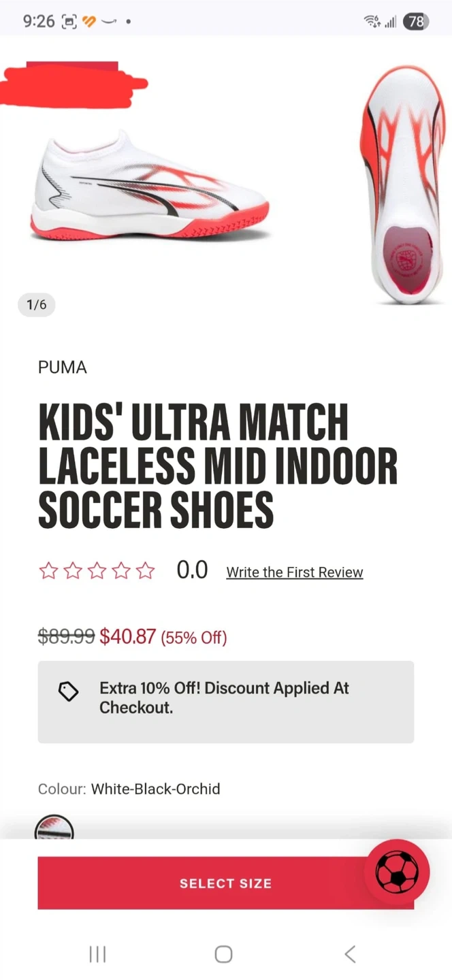
Task: Tap the 0.0 rating score
Action: tap(192, 570)
